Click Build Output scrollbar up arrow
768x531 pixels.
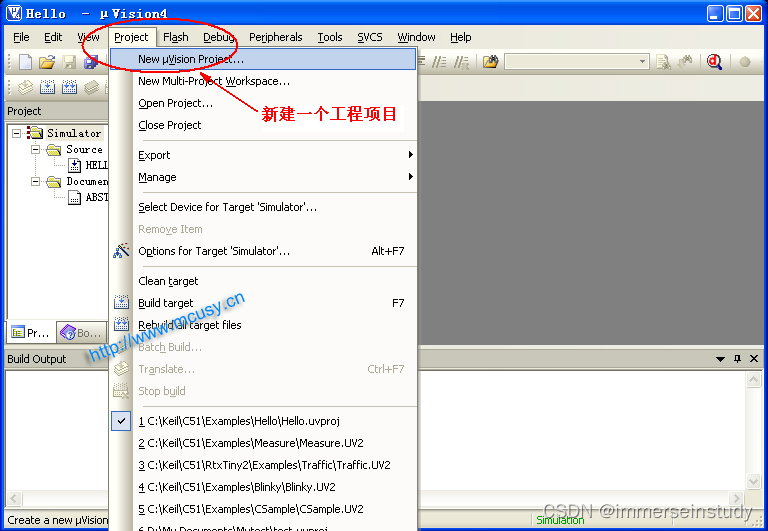click(x=753, y=379)
